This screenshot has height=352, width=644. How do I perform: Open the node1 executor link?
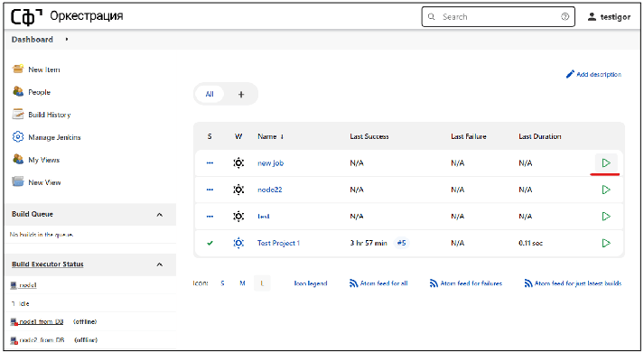click(x=28, y=285)
